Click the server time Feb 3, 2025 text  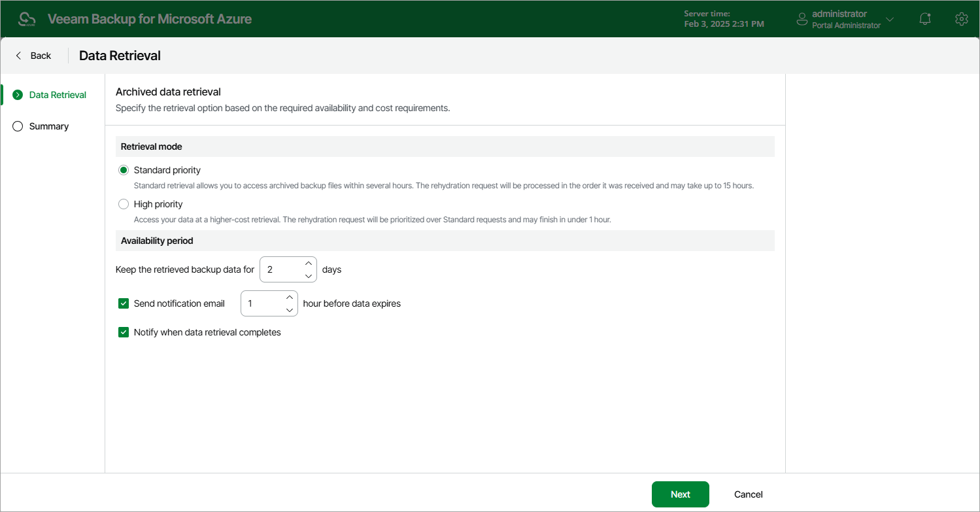724,24
